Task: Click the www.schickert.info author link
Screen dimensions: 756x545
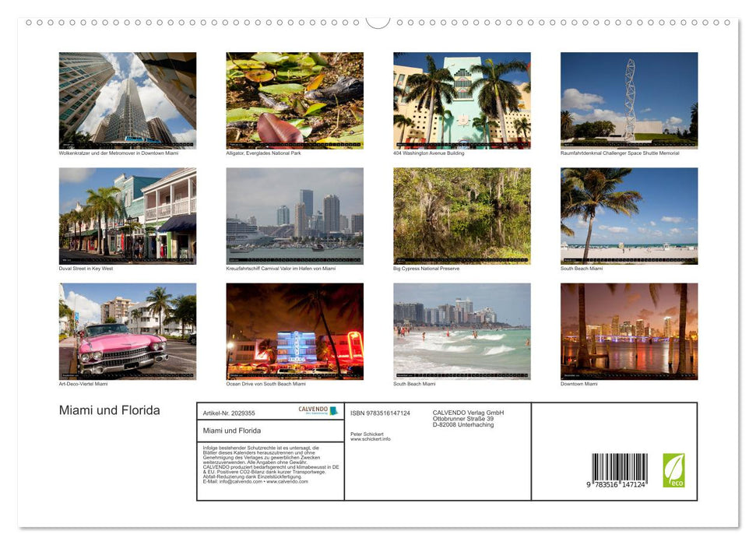Action: click(x=370, y=438)
